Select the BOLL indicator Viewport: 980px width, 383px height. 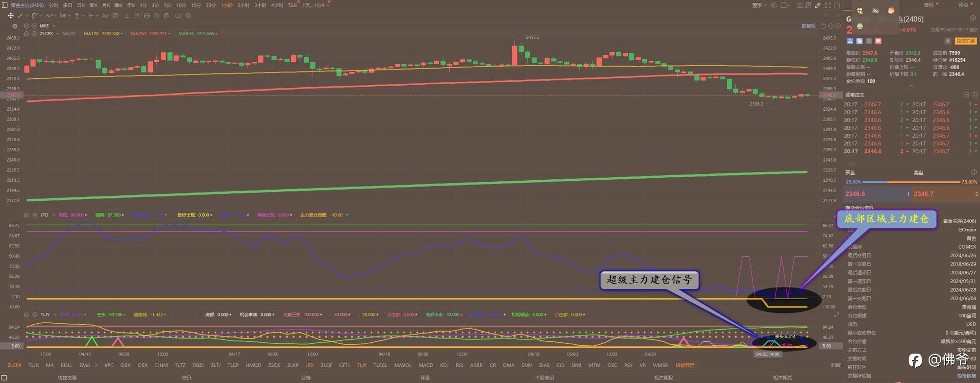click(x=66, y=365)
